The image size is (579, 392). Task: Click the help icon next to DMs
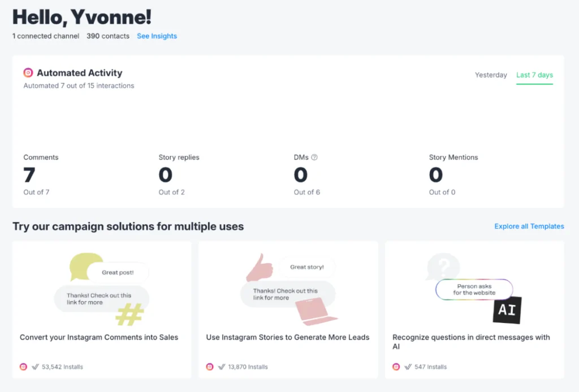tap(314, 158)
